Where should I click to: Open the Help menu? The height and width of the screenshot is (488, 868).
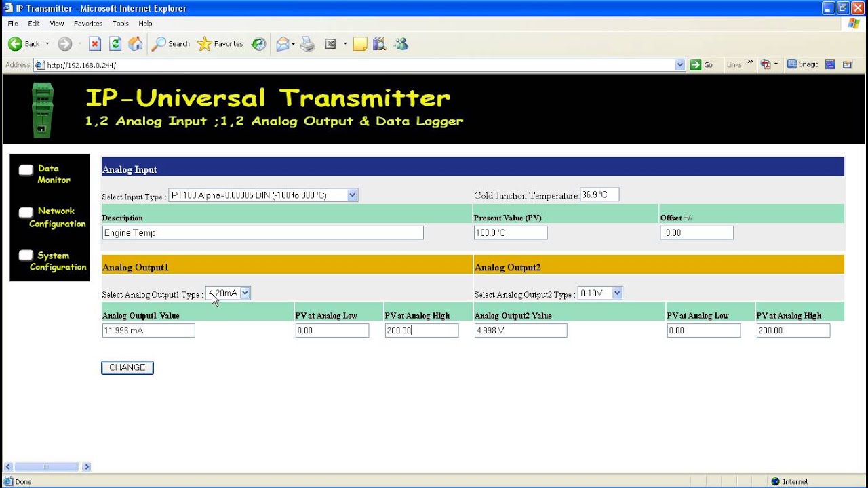(145, 24)
